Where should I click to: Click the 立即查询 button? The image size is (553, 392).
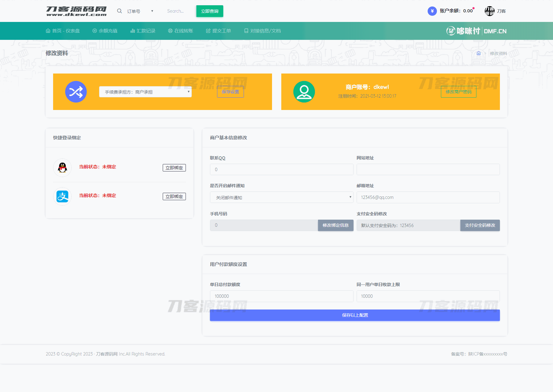tap(210, 11)
